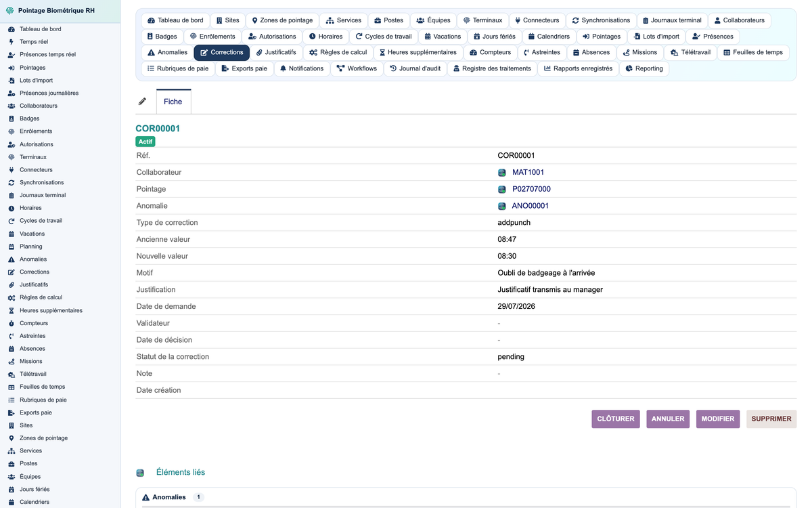Click the motif value Oubli de badgeage à l'arrivée
Viewport: 812px width, 508px height.
[x=546, y=273]
